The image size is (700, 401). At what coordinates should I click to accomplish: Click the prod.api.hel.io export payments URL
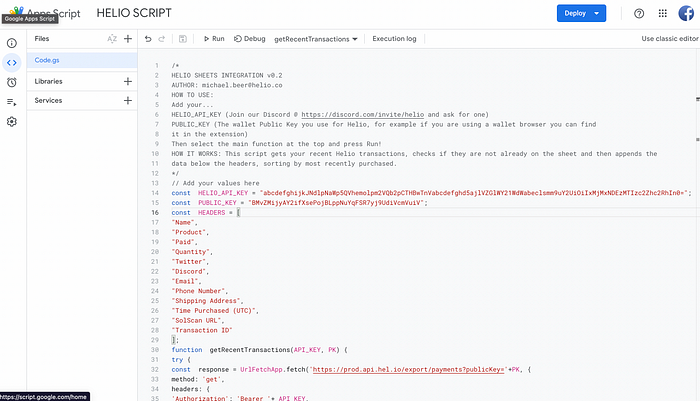point(408,370)
